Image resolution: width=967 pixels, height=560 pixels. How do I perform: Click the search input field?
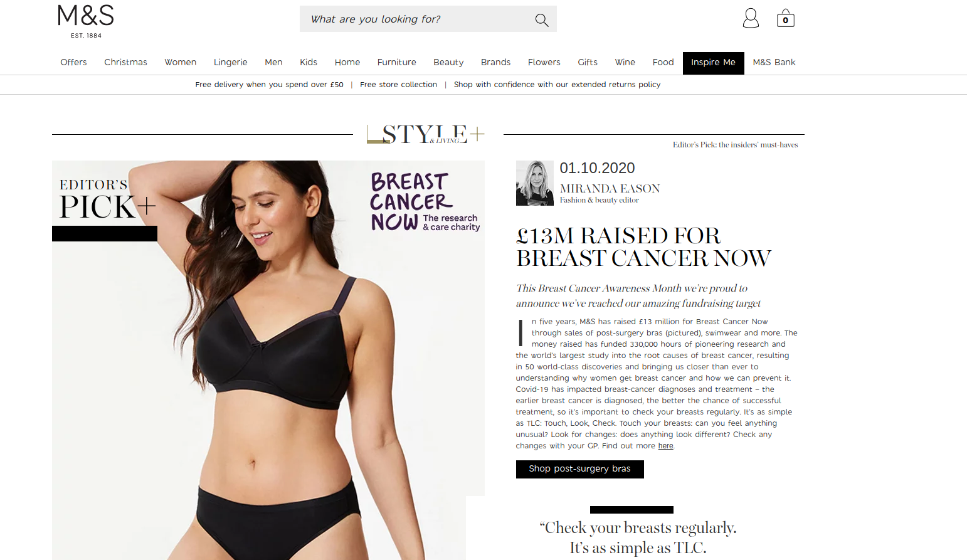click(416, 19)
